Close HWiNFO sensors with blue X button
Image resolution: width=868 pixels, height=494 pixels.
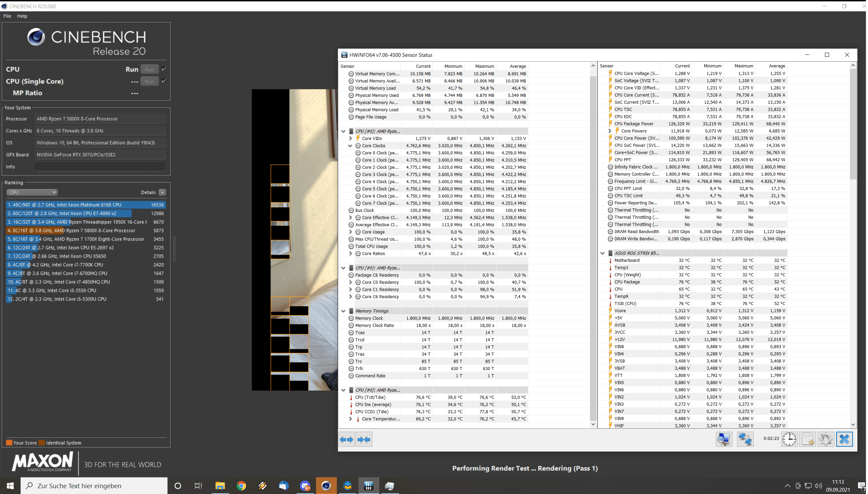[844, 439]
